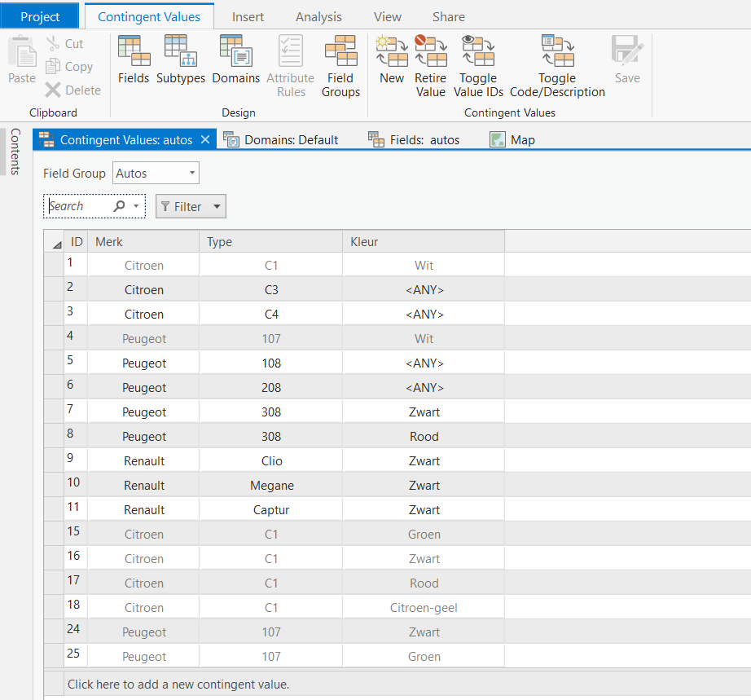751x700 pixels.
Task: Click the Captur type cell
Action: point(271,509)
